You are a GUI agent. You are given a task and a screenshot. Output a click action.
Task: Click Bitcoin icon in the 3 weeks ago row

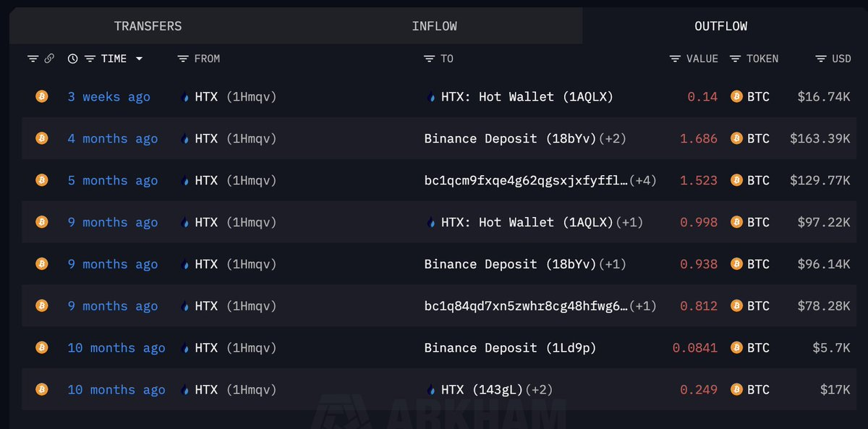pos(42,96)
